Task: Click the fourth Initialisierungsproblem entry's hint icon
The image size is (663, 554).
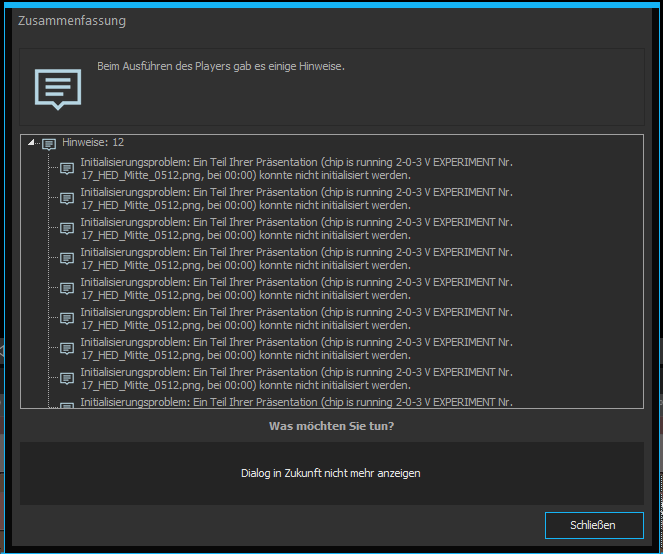Action: tap(67, 259)
